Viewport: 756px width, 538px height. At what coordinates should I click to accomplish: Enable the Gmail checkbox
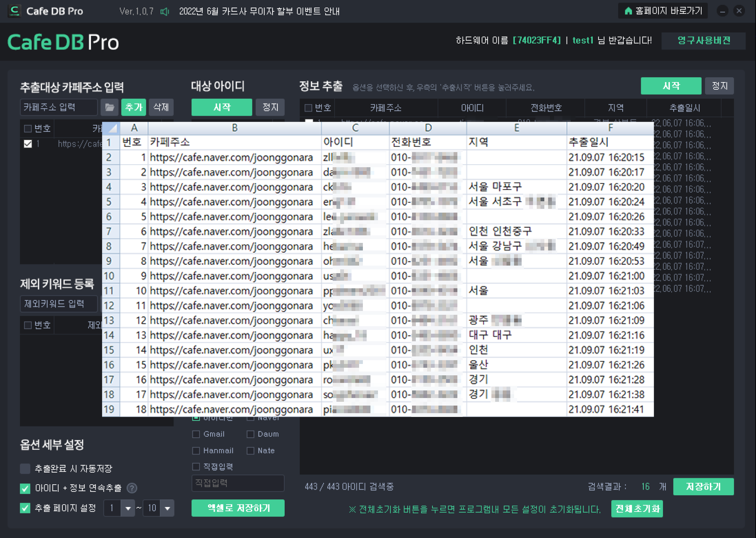click(196, 434)
